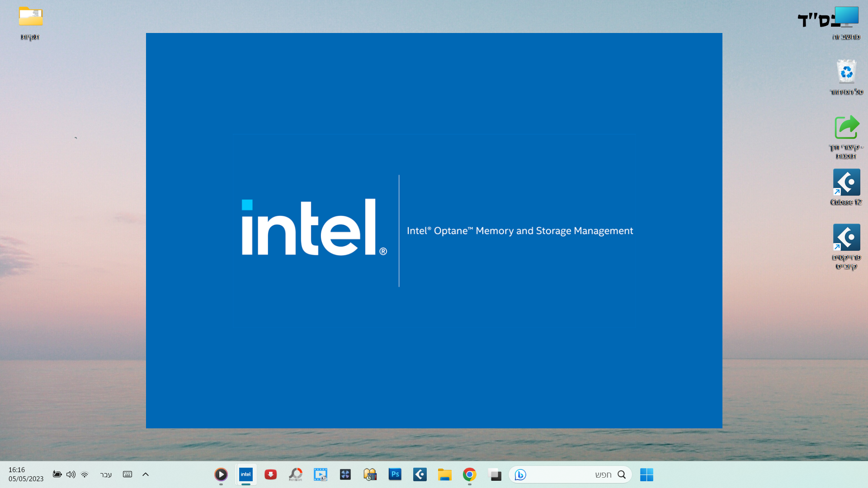Select the green share-arrow shortcuts icon

846,137
